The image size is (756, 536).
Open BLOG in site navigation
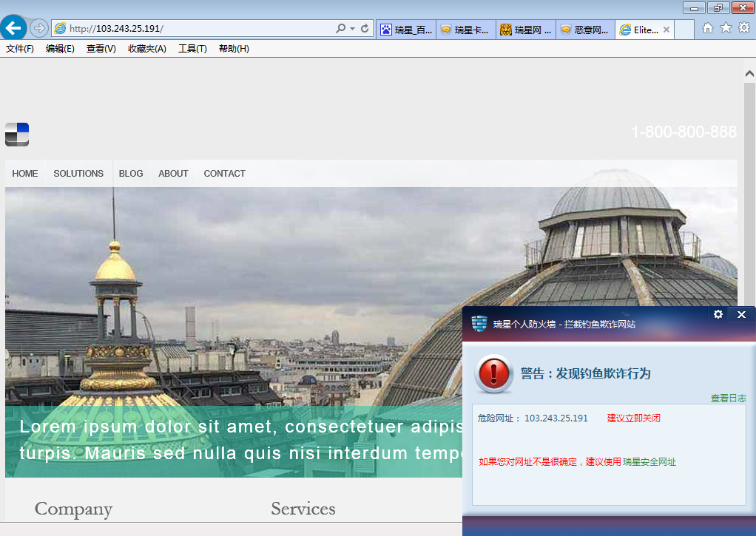click(131, 174)
